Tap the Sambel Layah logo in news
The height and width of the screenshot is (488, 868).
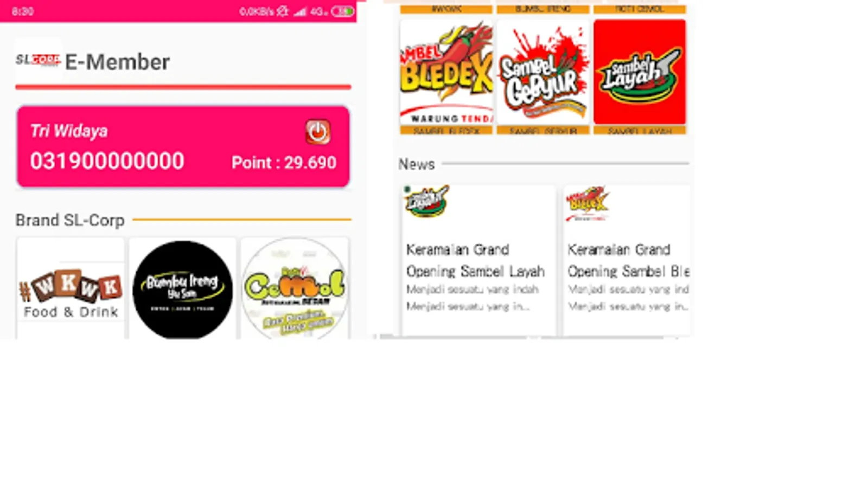click(x=427, y=201)
